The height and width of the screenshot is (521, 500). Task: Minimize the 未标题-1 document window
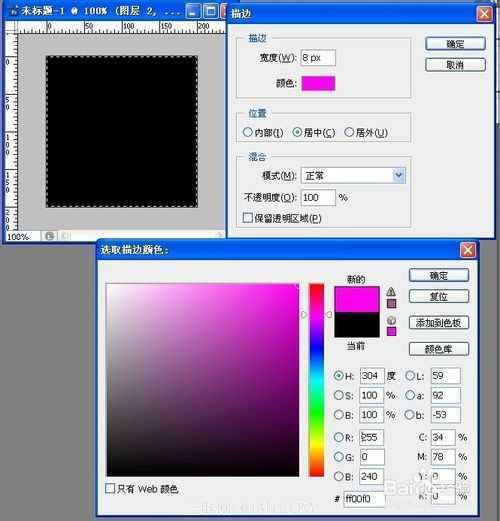[193, 12]
